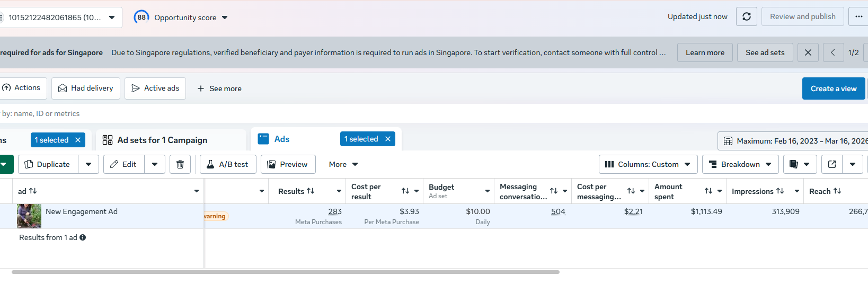Screen dimensions: 868x284
Task: Select the Ads tab
Action: pos(282,139)
